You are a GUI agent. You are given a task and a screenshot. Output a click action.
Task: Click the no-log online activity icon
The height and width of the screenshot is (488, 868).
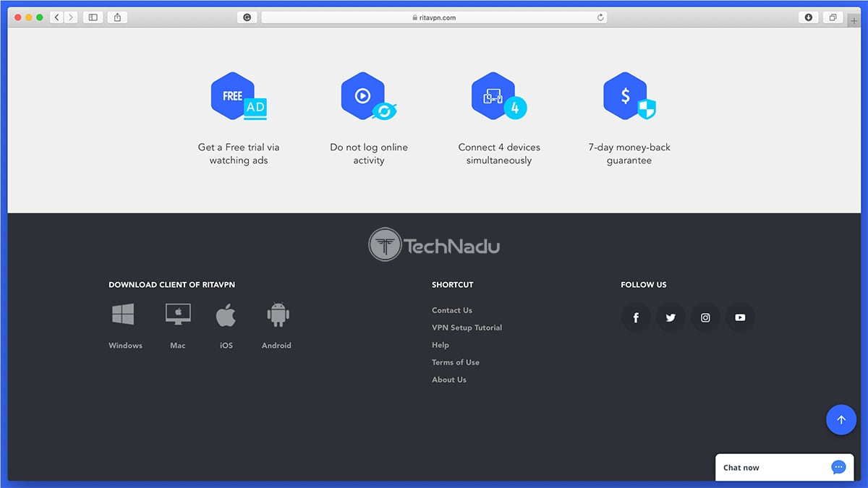coord(369,96)
